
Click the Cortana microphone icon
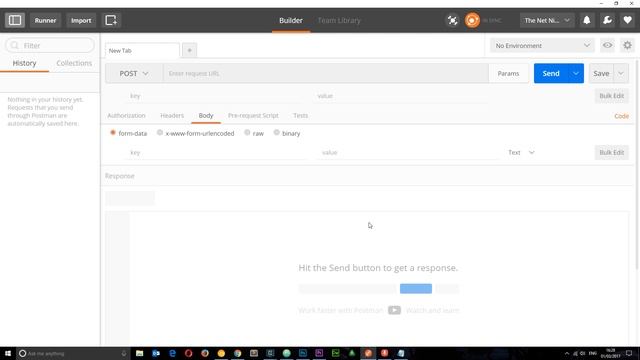point(124,353)
